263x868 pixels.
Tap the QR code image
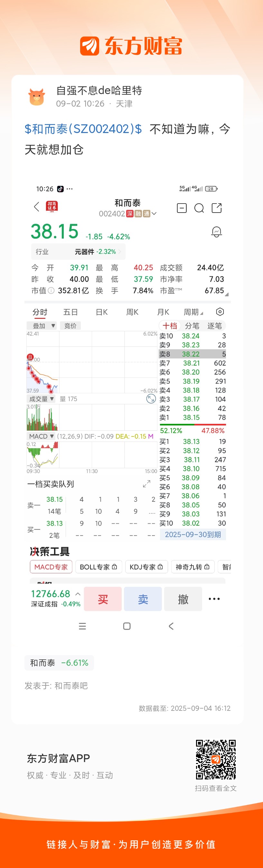pos(216,759)
